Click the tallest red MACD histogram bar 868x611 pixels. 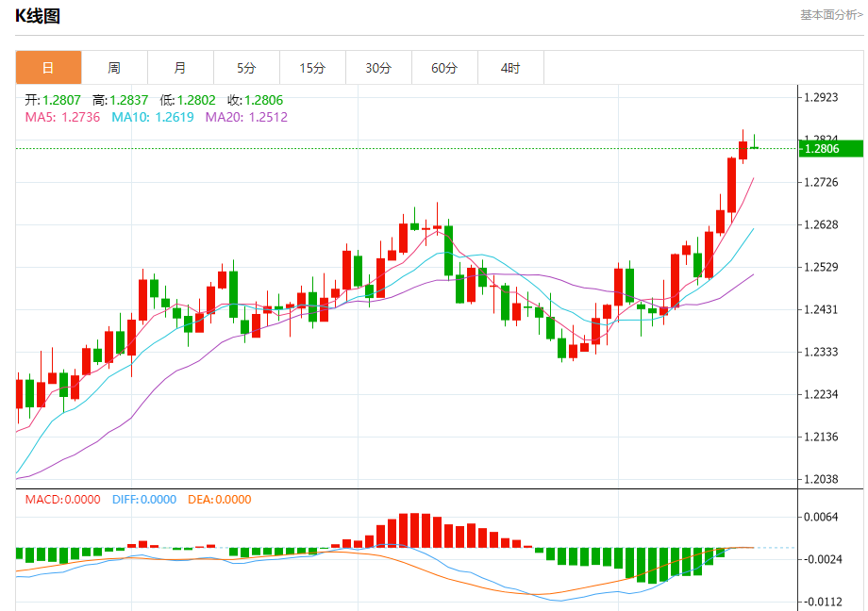(x=414, y=531)
